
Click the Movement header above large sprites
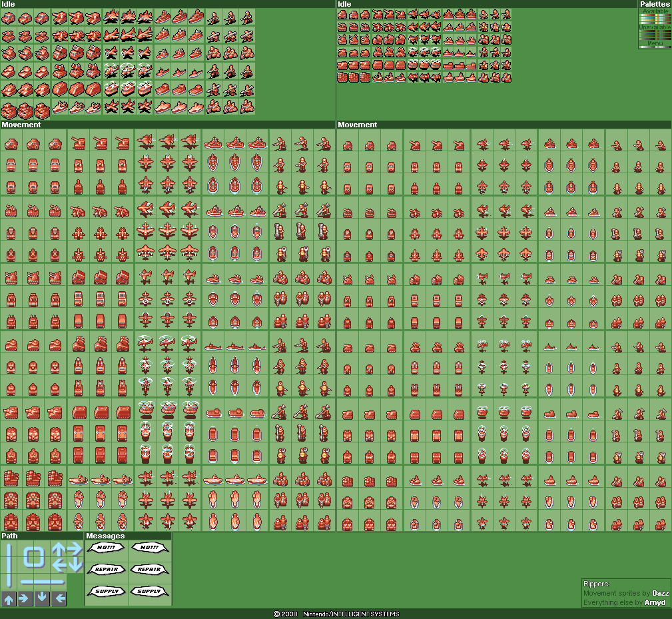coord(21,125)
